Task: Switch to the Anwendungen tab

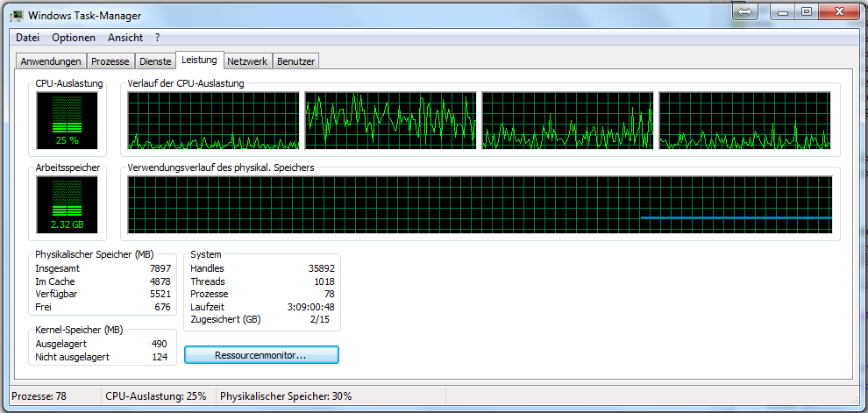Action: [51, 61]
